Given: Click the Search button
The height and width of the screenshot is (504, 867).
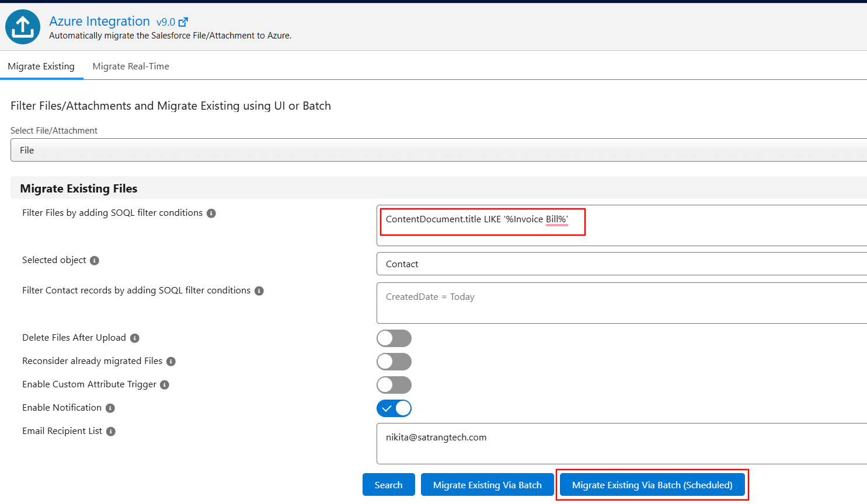Looking at the screenshot, I should point(389,485).
